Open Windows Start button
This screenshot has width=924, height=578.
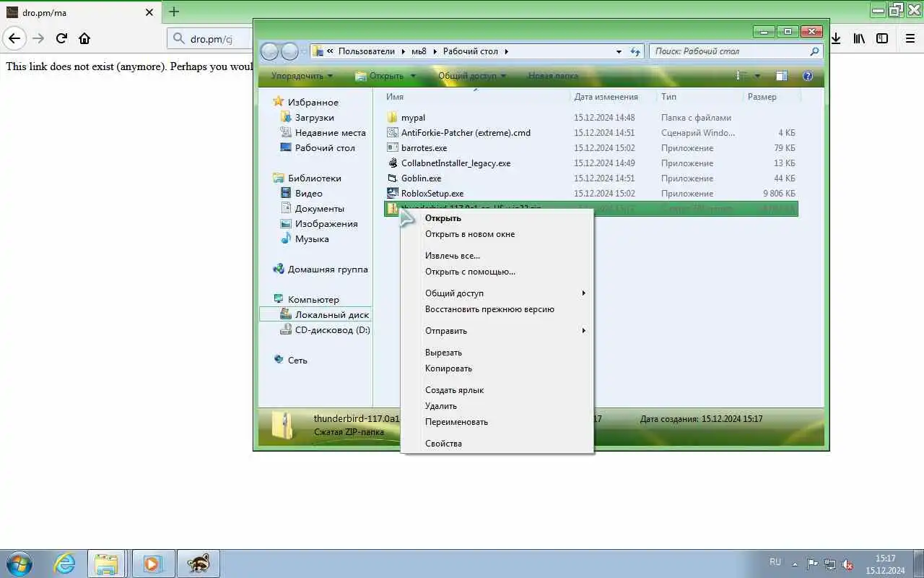[x=19, y=564]
